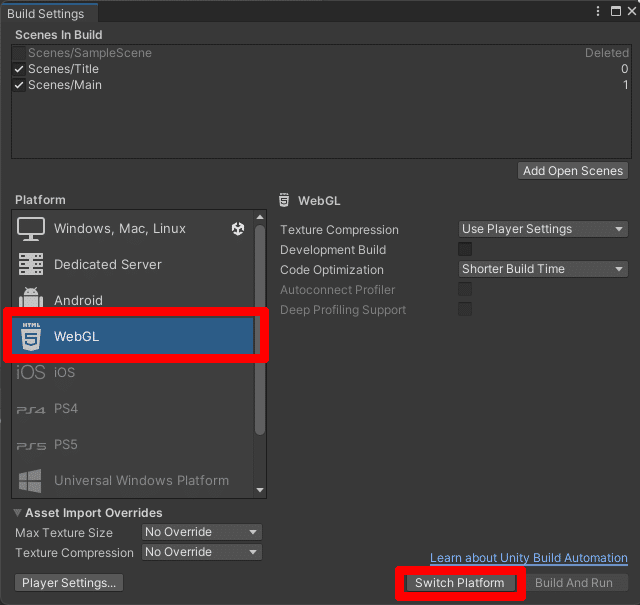The image size is (640, 605).
Task: Click the Switch Platform button
Action: 460,583
